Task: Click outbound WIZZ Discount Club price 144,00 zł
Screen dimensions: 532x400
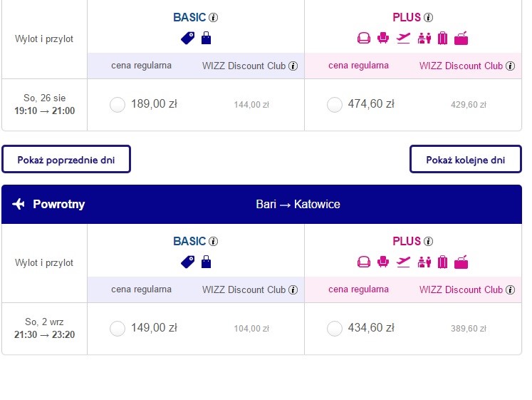Action: pyautogui.click(x=251, y=105)
